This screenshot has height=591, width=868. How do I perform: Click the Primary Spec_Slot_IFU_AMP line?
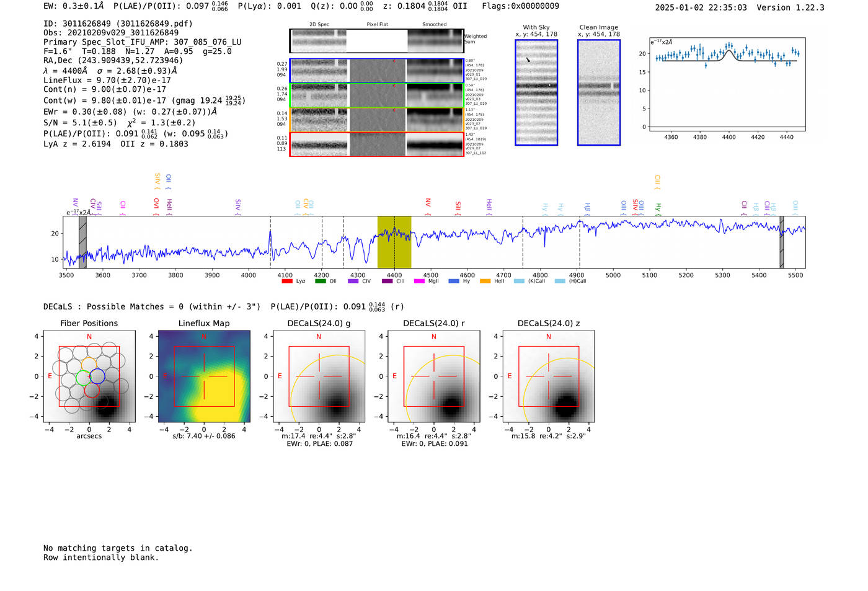tap(143, 42)
